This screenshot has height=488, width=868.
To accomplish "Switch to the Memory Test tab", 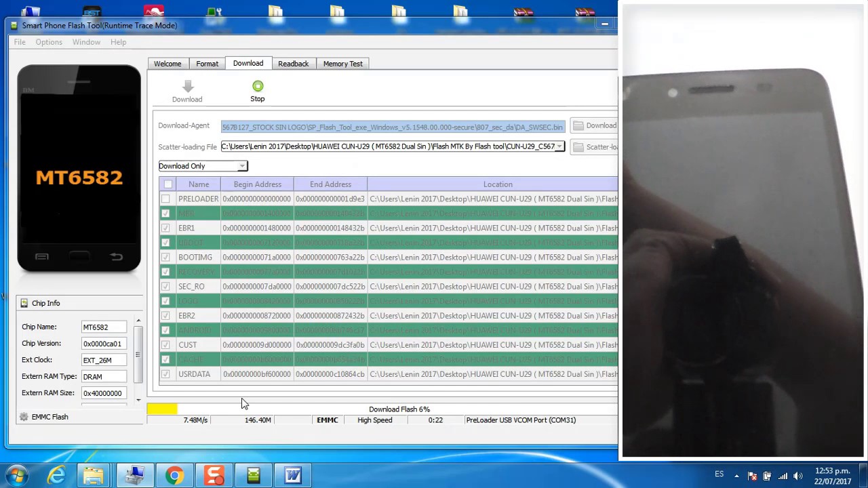I will (342, 64).
